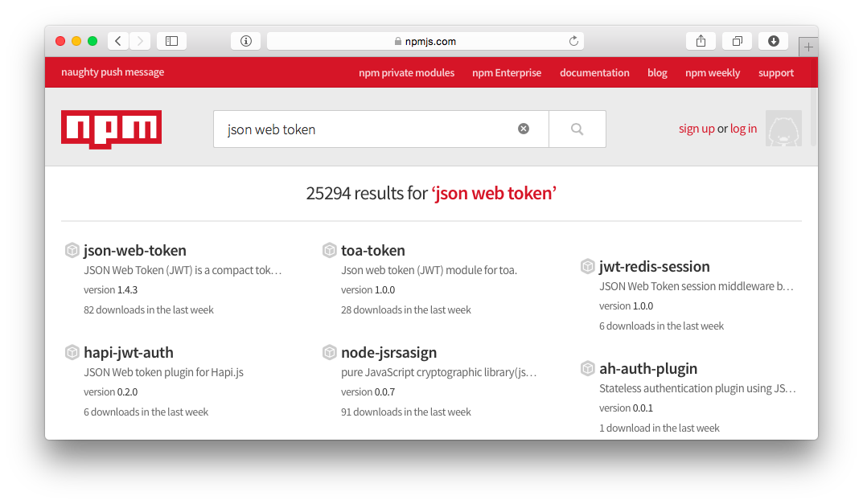Select the node-jsrsasign package icon
The image size is (863, 504).
(x=329, y=352)
